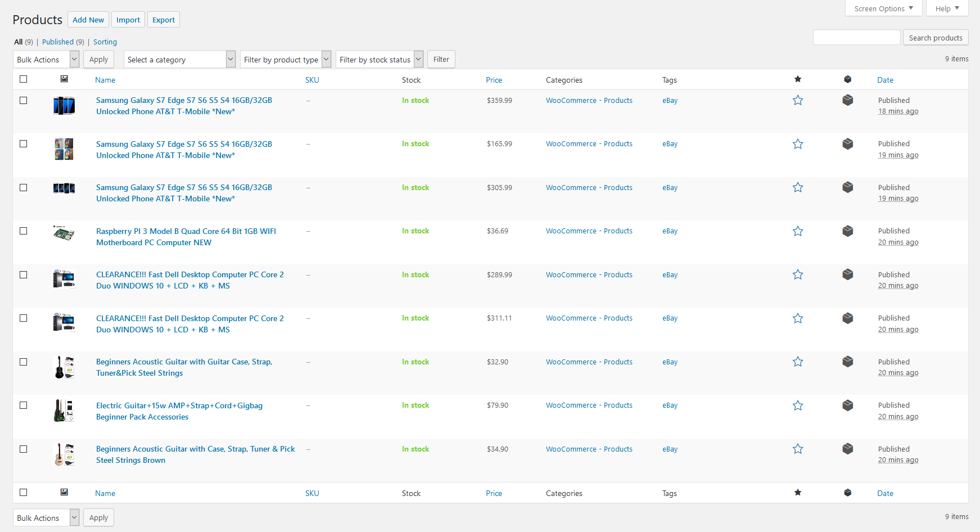Viewport: 980px width, 532px height.
Task: Toggle featured star for Raspberry PI 3 product
Action: tap(797, 231)
